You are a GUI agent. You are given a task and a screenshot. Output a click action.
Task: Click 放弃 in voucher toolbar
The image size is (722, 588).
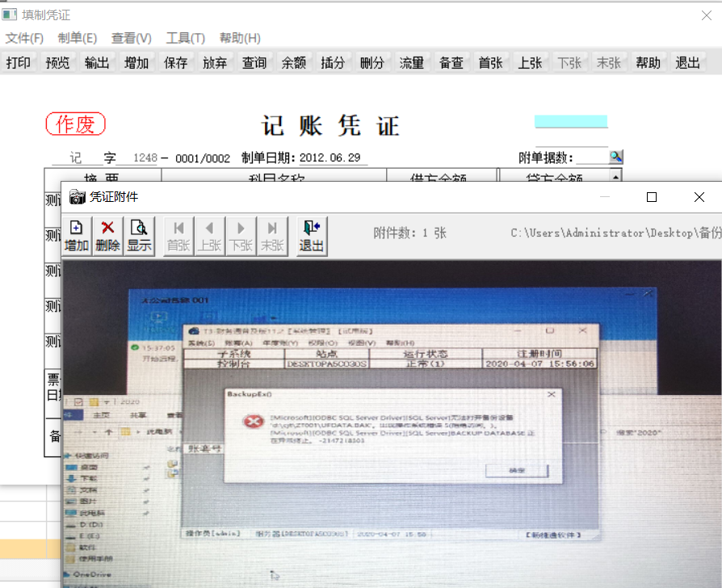pos(215,63)
